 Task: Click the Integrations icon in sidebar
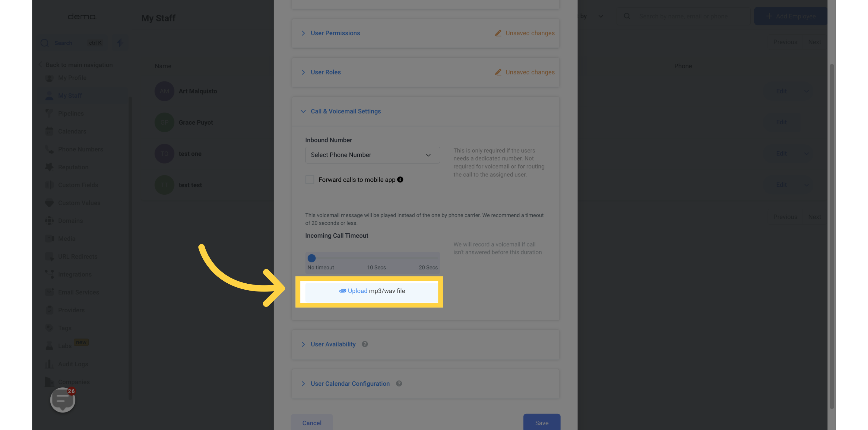pos(49,274)
